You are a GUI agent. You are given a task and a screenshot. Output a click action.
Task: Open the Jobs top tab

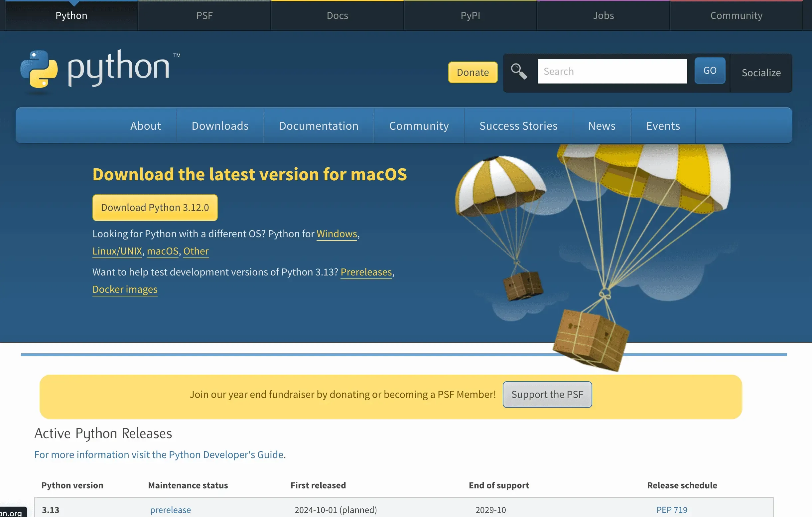603,16
